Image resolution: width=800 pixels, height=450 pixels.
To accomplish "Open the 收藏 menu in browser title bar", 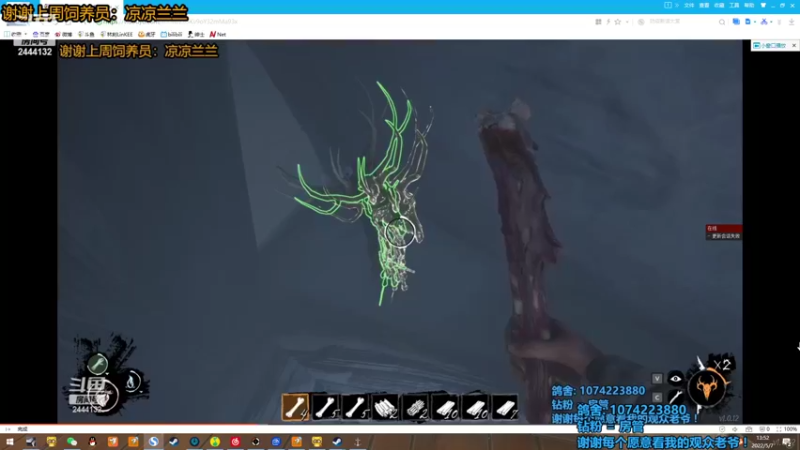I will coord(719,5).
